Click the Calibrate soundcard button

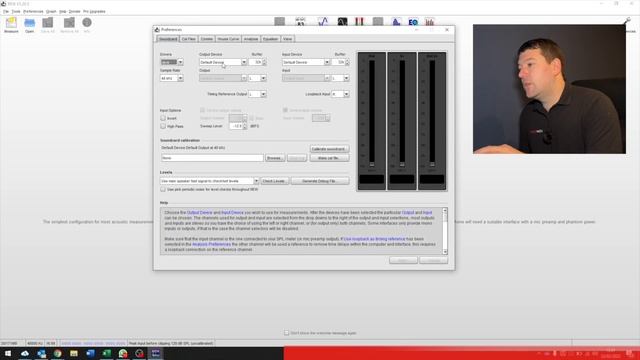(x=329, y=149)
